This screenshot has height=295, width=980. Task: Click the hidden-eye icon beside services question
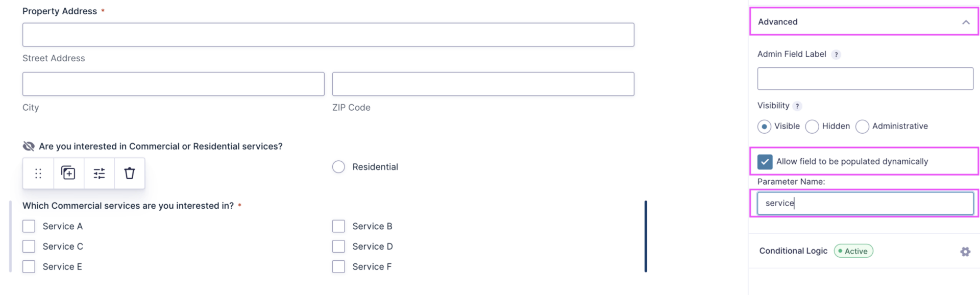click(29, 146)
